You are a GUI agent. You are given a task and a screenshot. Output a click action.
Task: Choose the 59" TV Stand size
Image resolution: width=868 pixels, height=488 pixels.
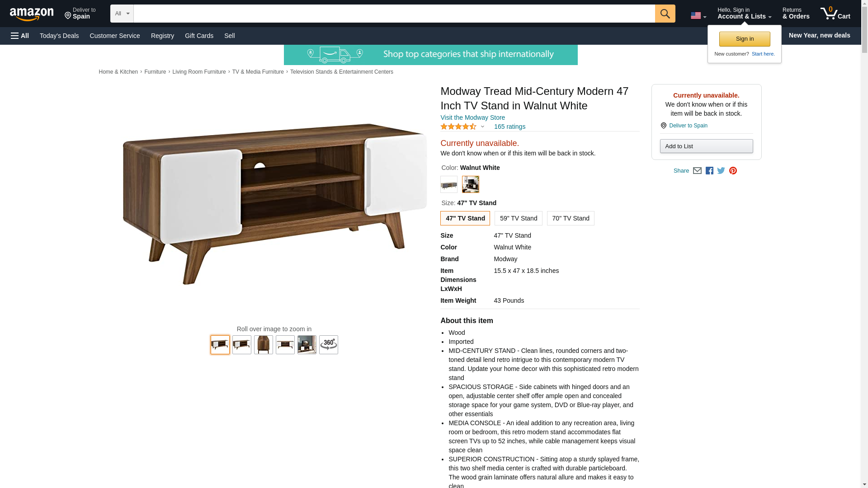pyautogui.click(x=518, y=218)
